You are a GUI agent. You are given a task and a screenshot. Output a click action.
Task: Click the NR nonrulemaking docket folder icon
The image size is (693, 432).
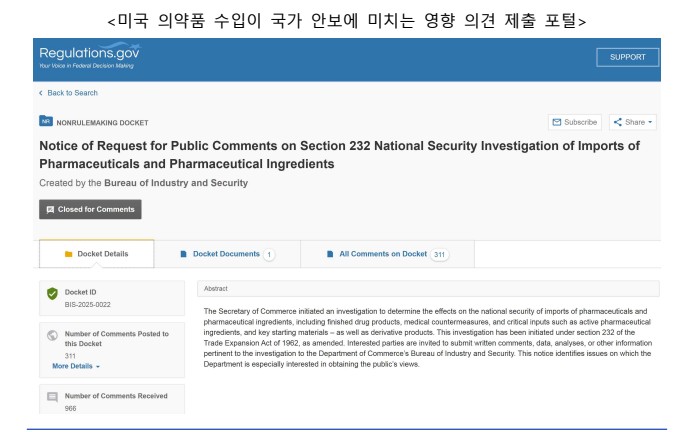(x=46, y=121)
